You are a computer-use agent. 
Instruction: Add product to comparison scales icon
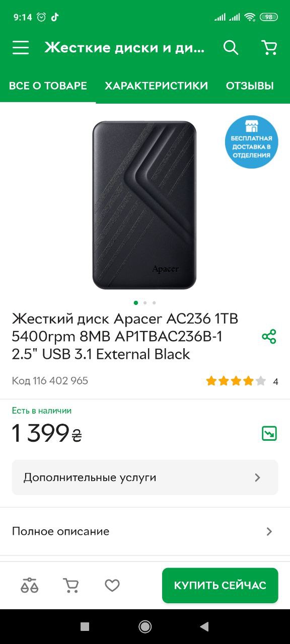click(30, 585)
